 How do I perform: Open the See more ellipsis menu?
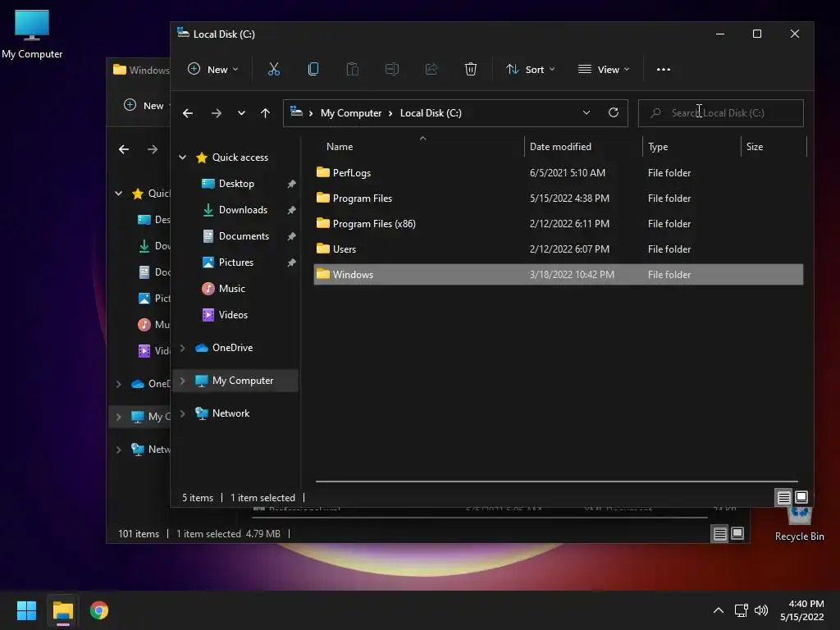[x=663, y=69]
